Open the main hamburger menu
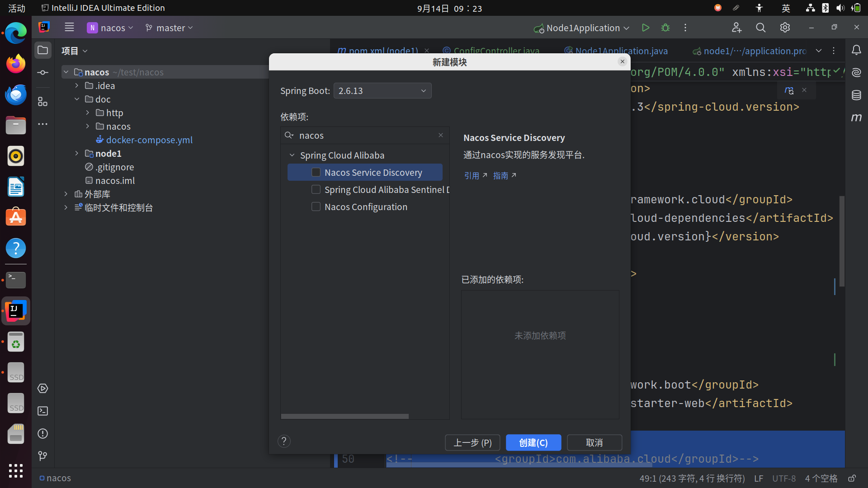This screenshot has width=868, height=488. click(69, 28)
